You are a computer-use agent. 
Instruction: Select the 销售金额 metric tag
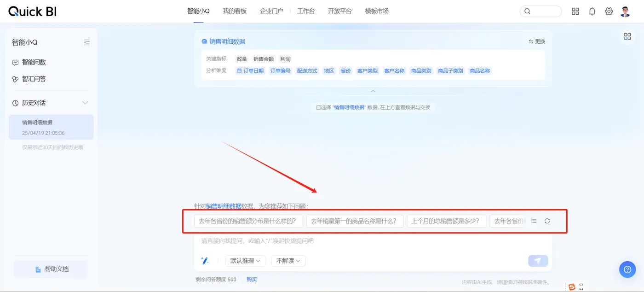coord(264,59)
